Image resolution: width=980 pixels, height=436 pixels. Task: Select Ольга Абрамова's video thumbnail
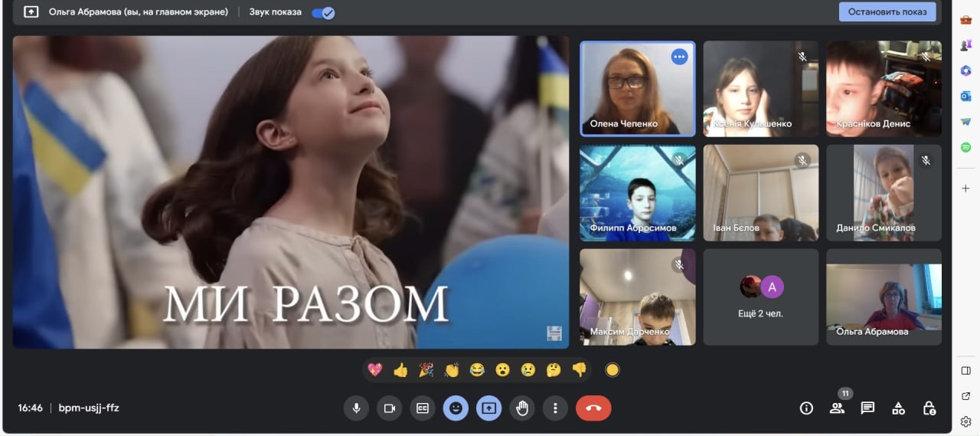884,297
